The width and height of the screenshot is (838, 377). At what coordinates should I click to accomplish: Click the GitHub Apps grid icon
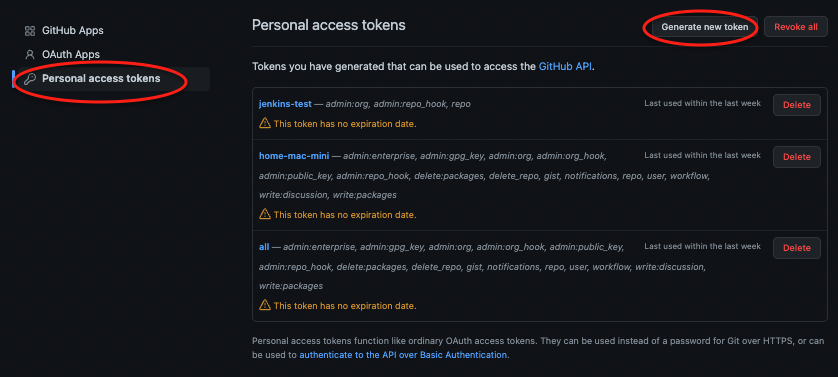click(x=30, y=30)
